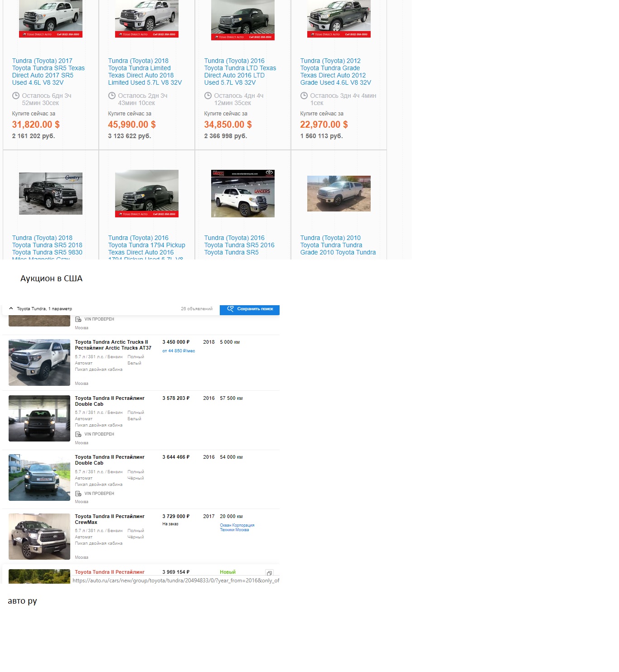This screenshot has width=619, height=672.
Task: Click the VIN checked icon in the 3 644 466 ₽ listing
Action: coord(78,494)
